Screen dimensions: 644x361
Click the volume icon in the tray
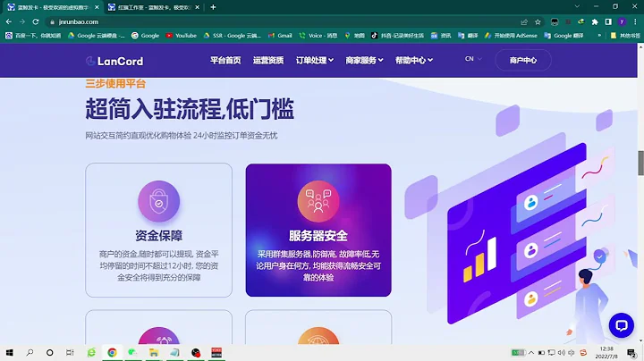(562, 352)
